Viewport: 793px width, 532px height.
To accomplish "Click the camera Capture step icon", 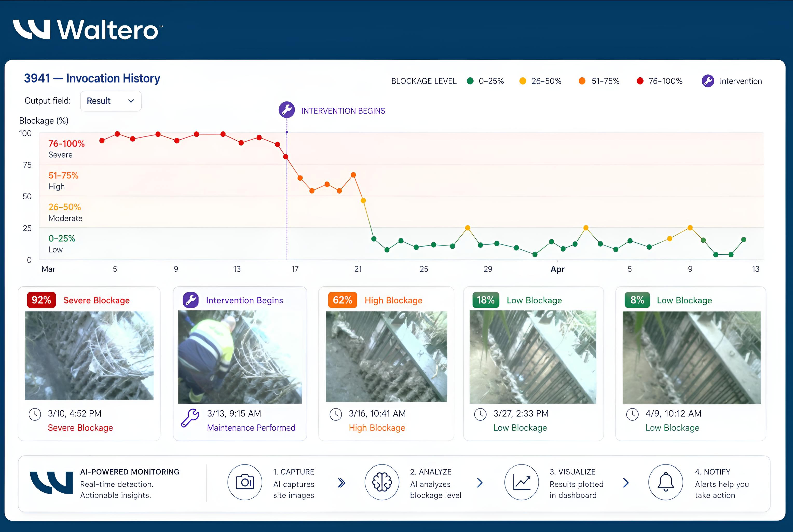I will tap(244, 482).
